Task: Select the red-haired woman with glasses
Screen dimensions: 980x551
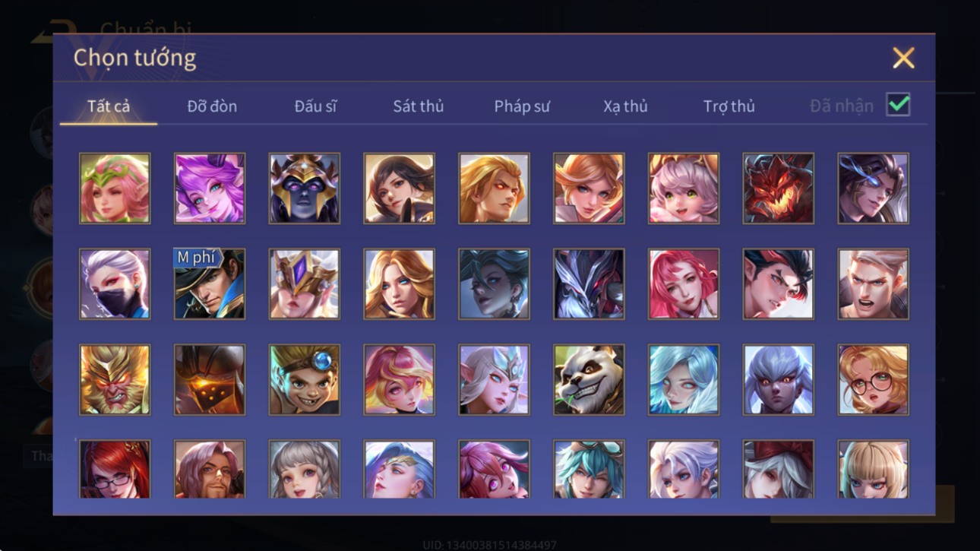Action: point(115,469)
